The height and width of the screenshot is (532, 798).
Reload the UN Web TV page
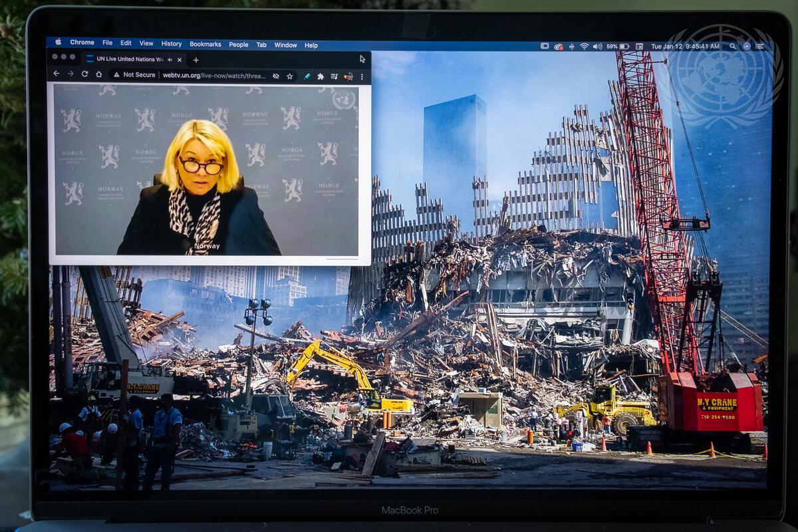point(84,74)
